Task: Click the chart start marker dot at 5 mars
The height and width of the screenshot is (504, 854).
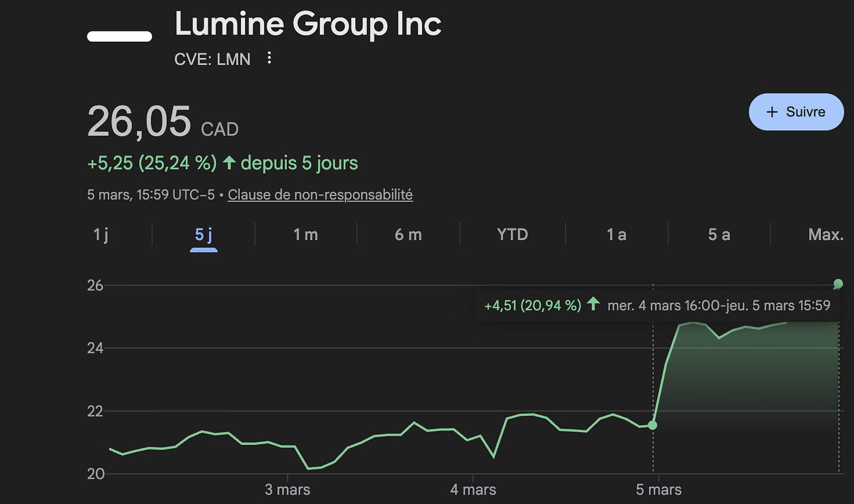Action: (x=652, y=425)
